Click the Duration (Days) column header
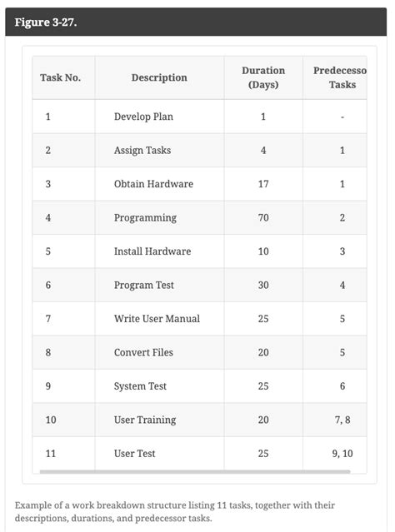Screen dimensions: 395x532 tap(263, 77)
